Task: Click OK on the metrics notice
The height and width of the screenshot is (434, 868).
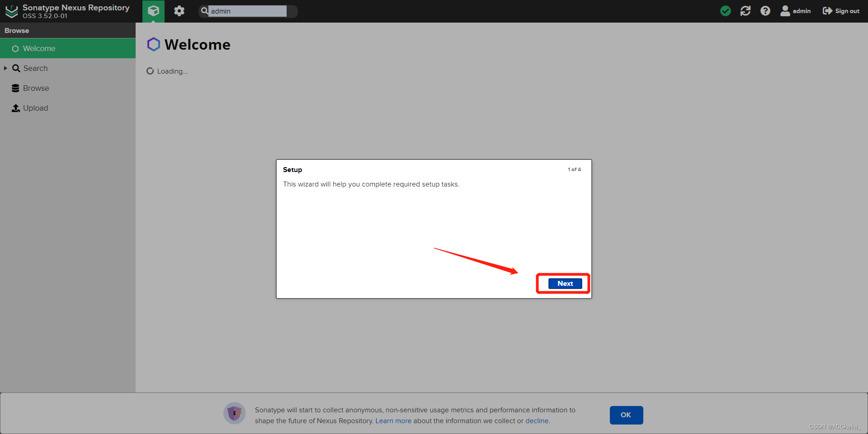Action: tap(626, 415)
